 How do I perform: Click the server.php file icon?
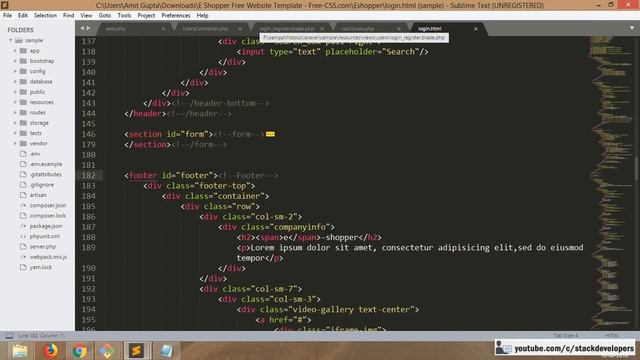click(x=23, y=247)
